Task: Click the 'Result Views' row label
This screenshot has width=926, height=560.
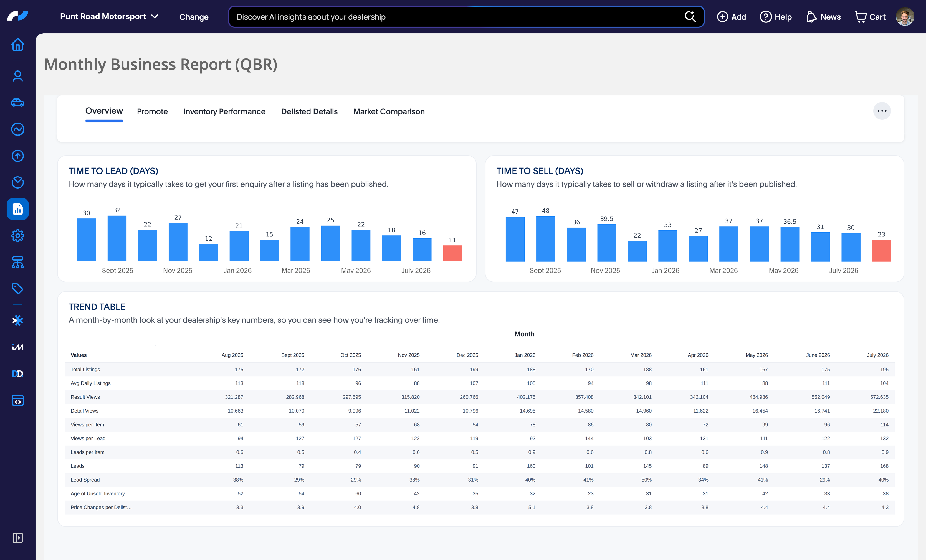Action: (85, 397)
